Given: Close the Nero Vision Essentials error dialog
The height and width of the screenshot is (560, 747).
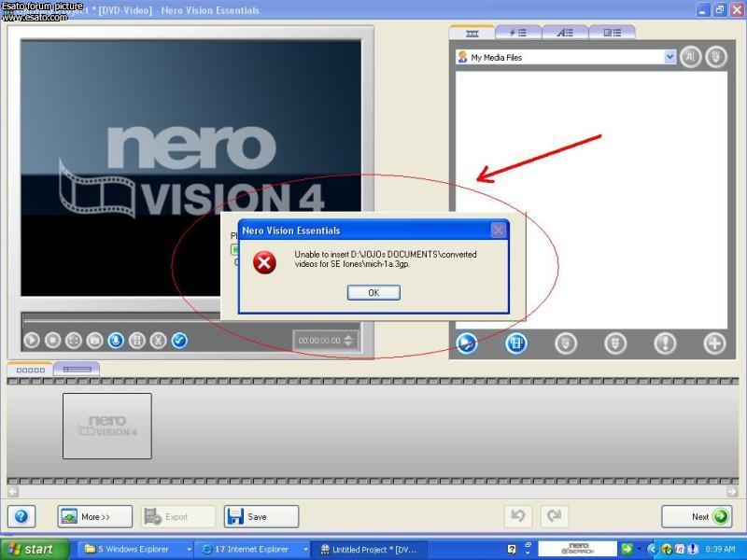Looking at the screenshot, I should pos(499,231).
